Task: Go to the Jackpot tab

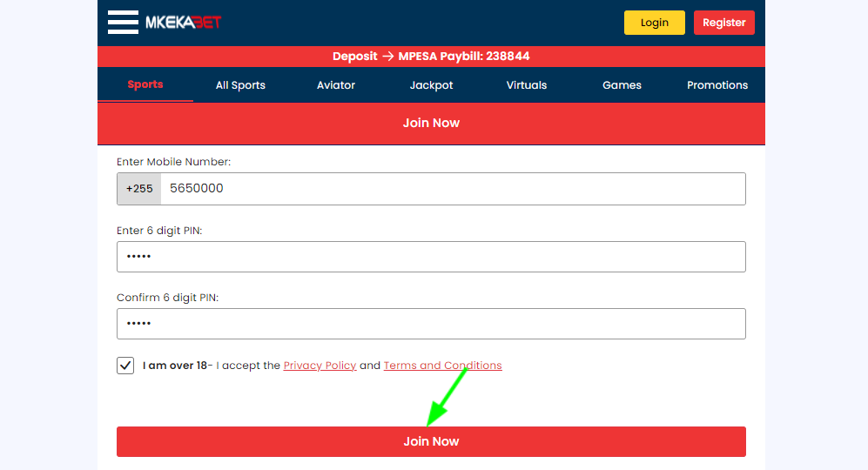Action: click(431, 85)
